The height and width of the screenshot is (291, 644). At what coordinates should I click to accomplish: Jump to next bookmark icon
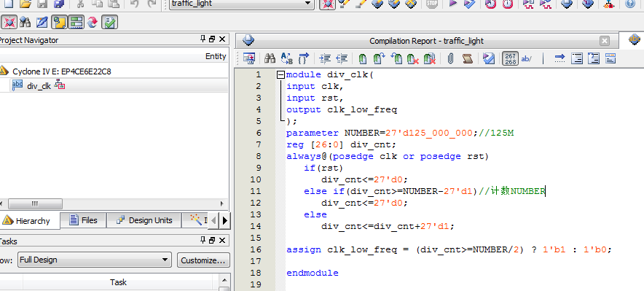click(379, 58)
